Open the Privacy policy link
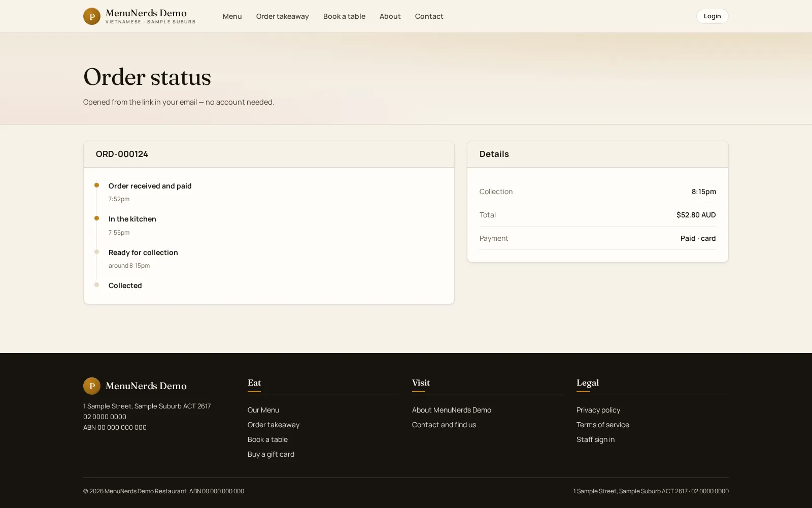The width and height of the screenshot is (812, 508). tap(598, 410)
